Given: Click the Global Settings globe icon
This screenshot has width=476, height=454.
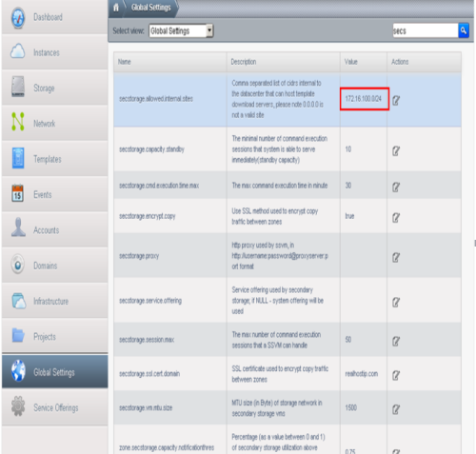Looking at the screenshot, I should pos(18,371).
